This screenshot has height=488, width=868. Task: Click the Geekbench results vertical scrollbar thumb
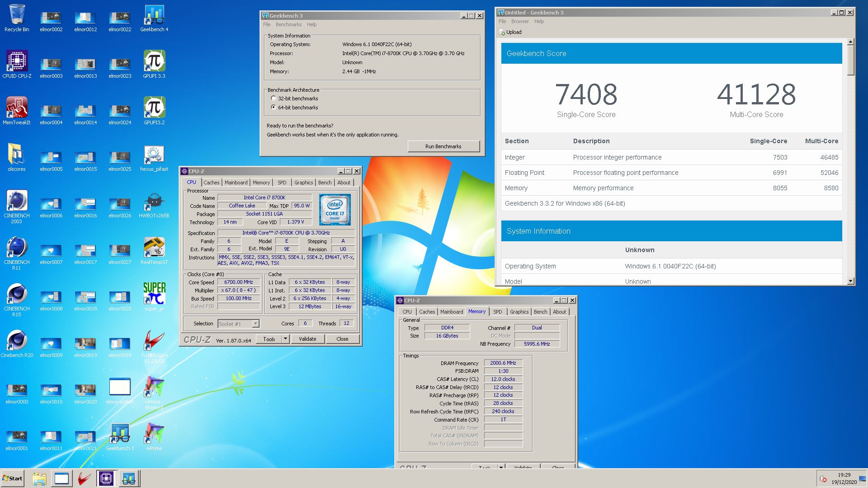(x=850, y=60)
